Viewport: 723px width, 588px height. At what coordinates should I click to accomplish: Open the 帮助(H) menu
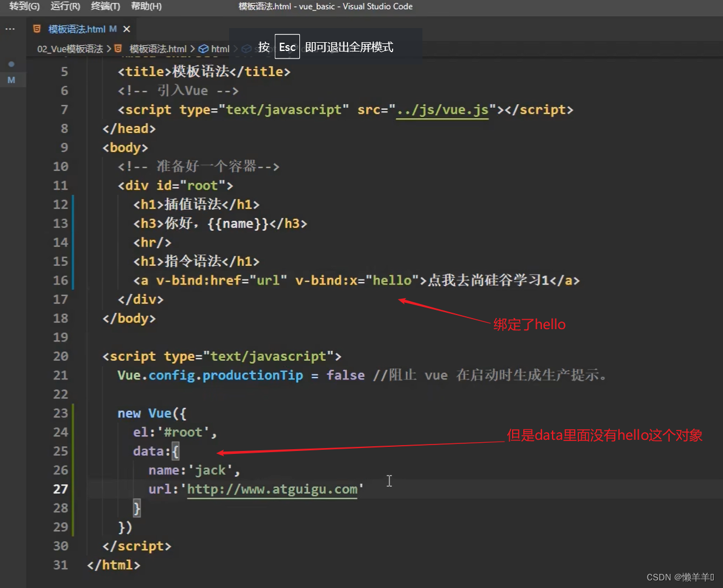point(146,6)
